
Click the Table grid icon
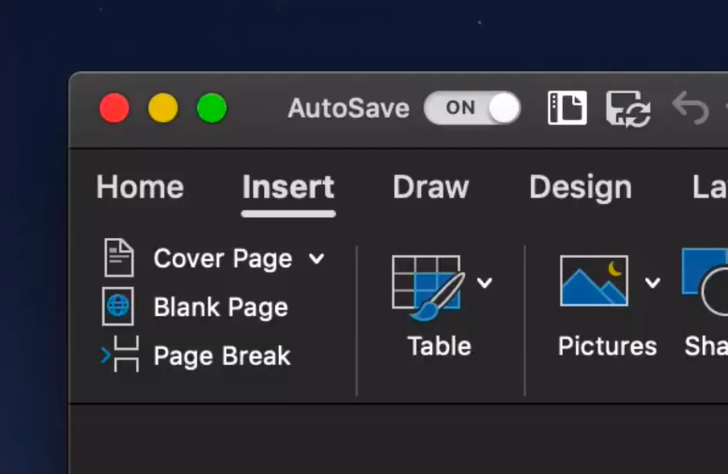pyautogui.click(x=428, y=288)
